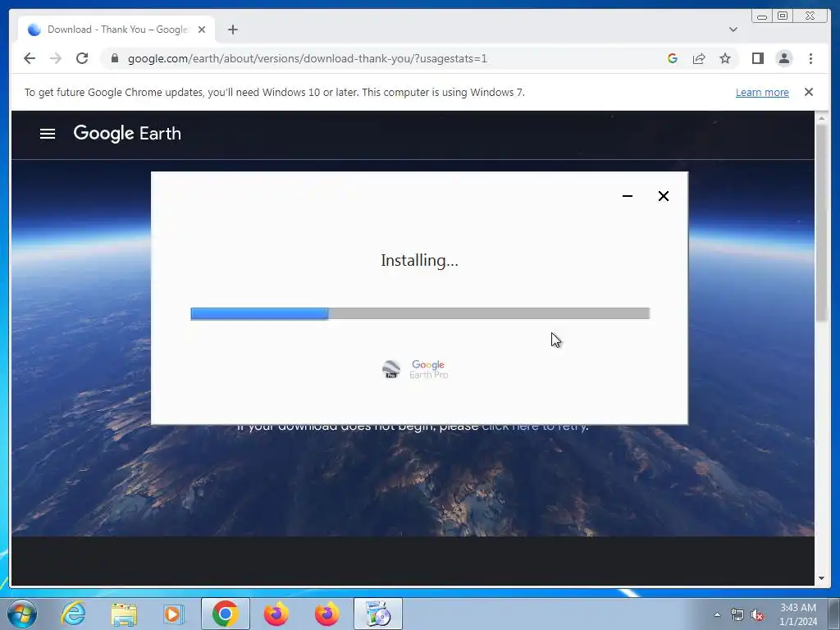Close the Google Earth Pro installer dialog
Viewport: 840px width, 630px height.
click(663, 196)
